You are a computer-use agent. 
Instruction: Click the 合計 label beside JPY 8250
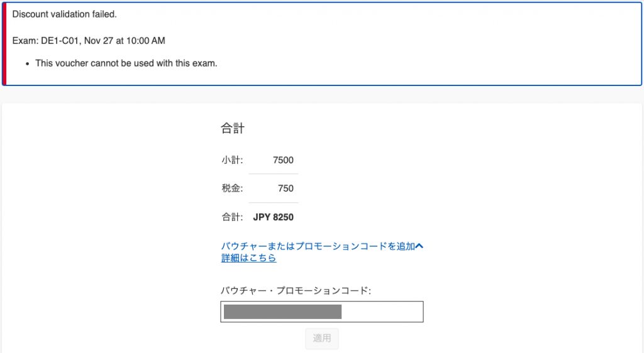231,217
